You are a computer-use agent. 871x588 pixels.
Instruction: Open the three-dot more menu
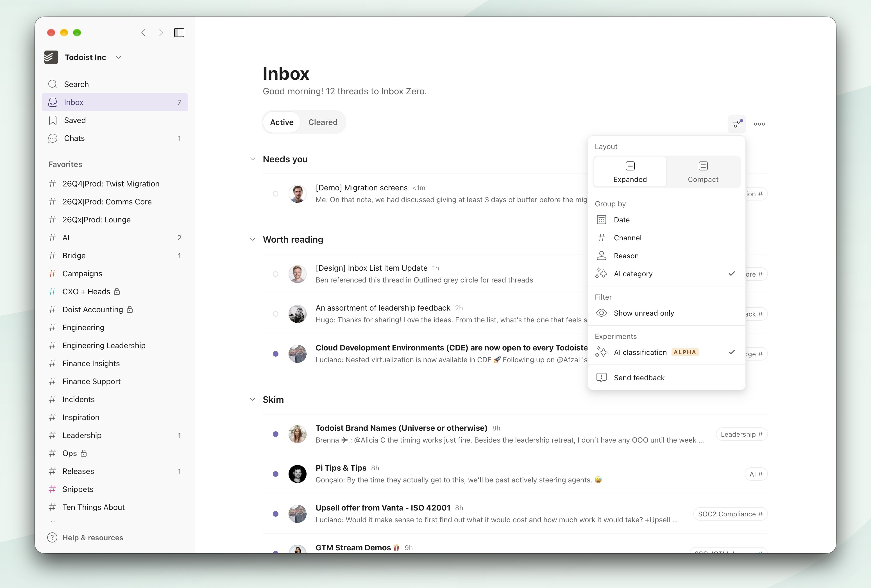point(759,124)
